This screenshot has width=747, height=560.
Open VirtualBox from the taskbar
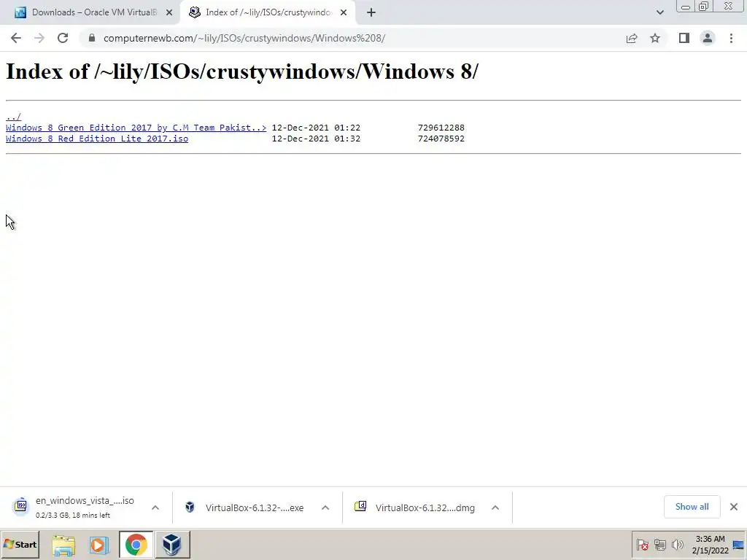pos(172,545)
